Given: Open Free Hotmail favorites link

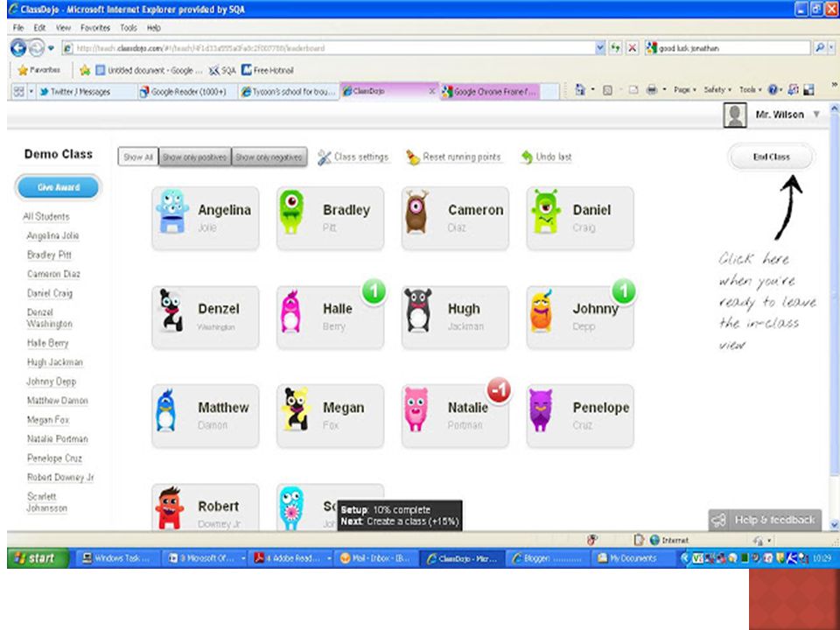Looking at the screenshot, I should pyautogui.click(x=268, y=70).
